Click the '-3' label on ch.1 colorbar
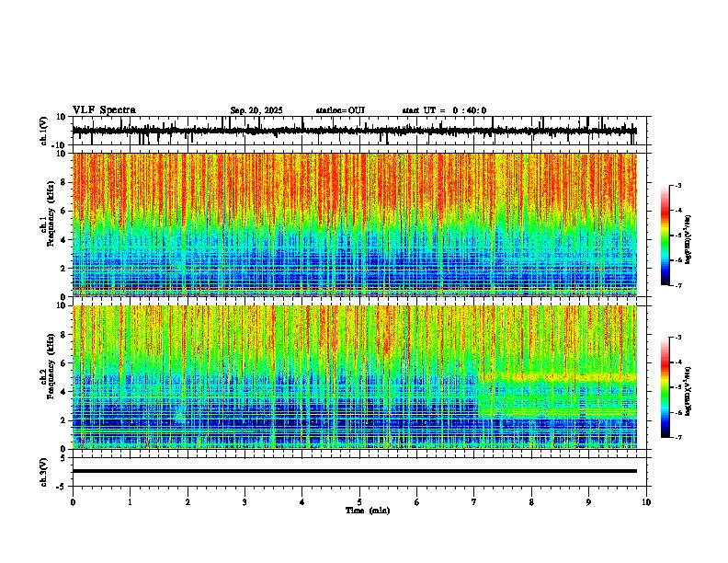 677,186
